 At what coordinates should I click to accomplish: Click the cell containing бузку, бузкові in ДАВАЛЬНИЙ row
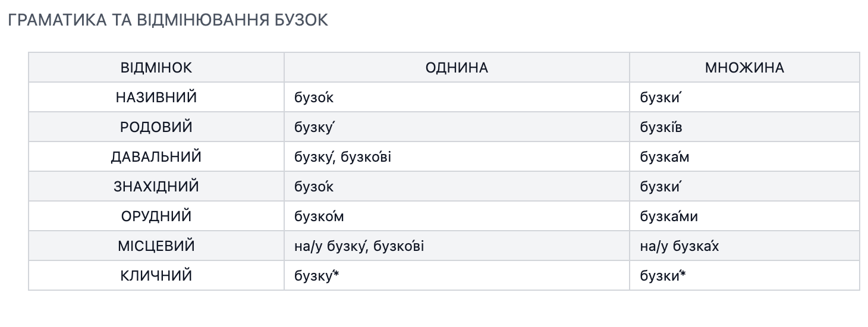(343, 157)
